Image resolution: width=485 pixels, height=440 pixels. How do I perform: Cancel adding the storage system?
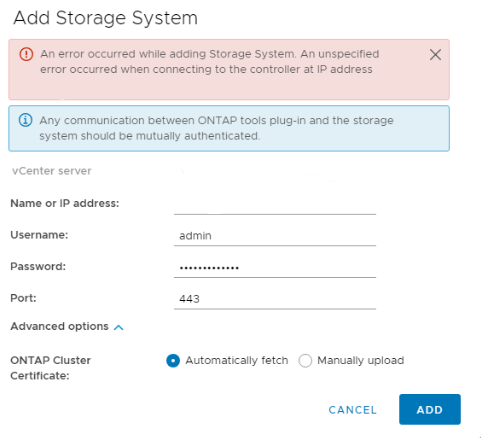[x=353, y=410]
